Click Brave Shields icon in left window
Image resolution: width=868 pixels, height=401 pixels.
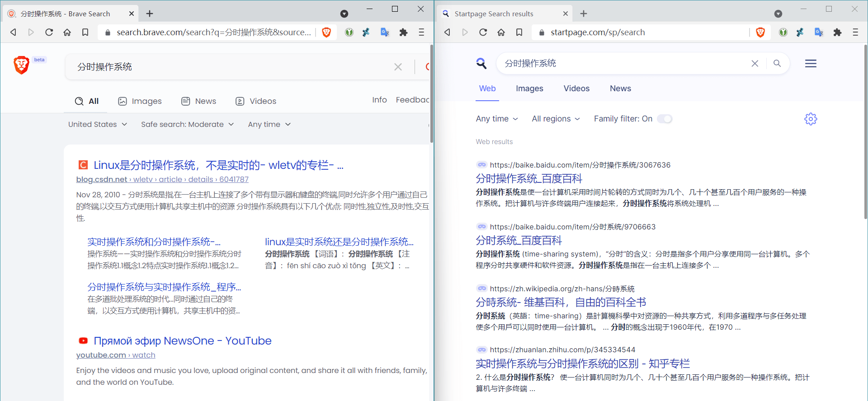pos(326,32)
